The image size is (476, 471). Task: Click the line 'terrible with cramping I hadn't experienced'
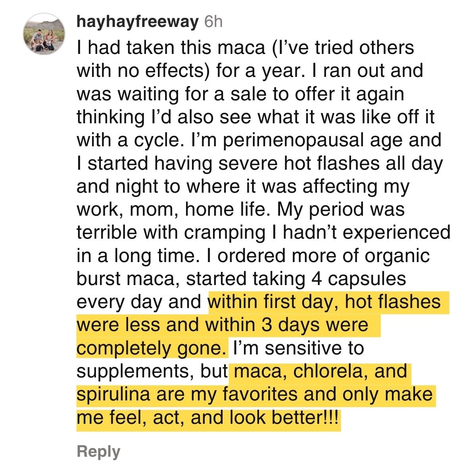coord(263,233)
